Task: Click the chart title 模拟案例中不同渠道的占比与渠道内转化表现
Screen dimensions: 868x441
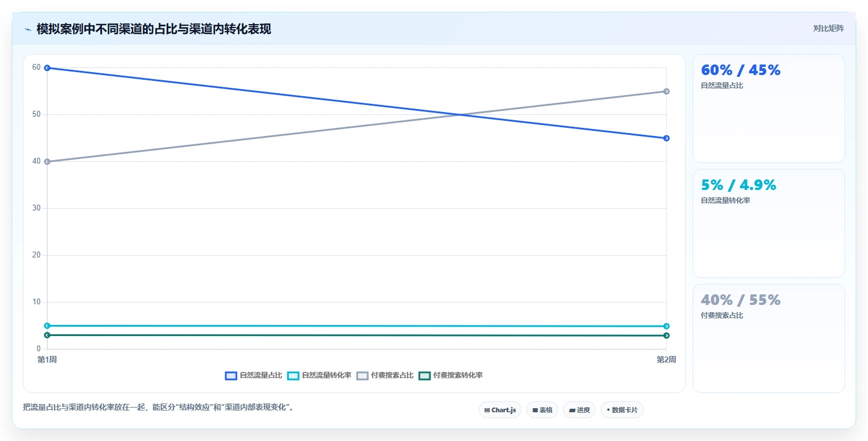Action: [154, 29]
